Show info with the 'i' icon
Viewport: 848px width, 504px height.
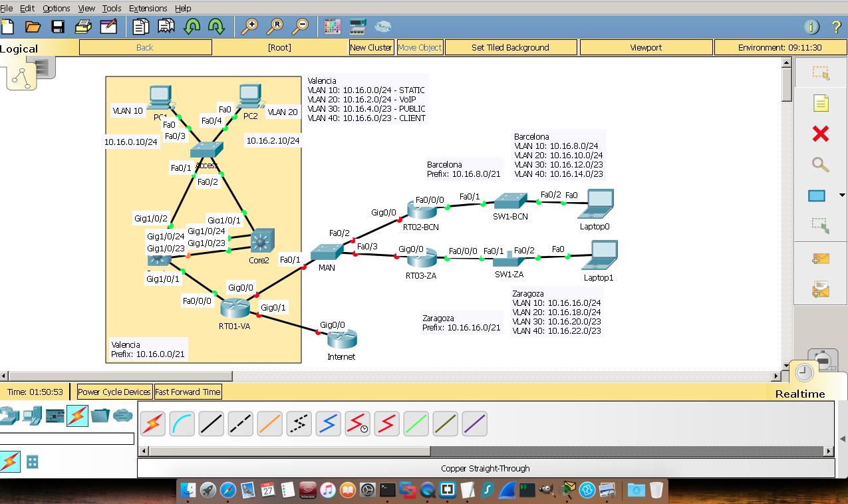tap(811, 27)
